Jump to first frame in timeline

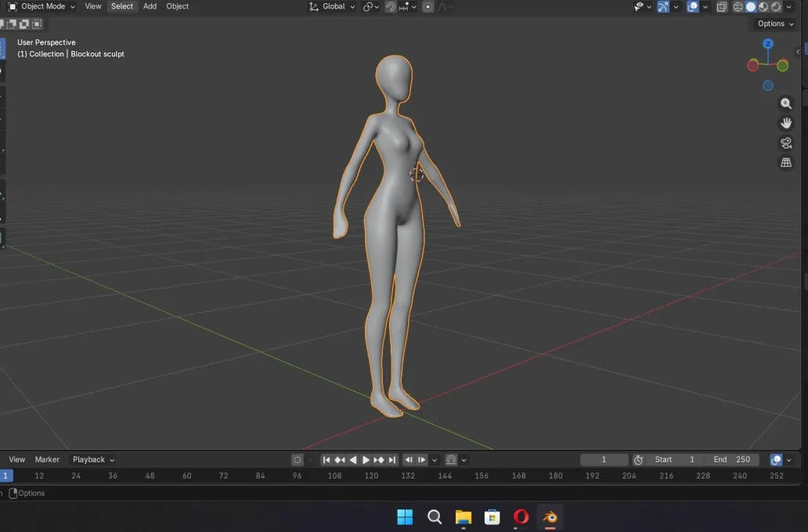[x=326, y=459]
